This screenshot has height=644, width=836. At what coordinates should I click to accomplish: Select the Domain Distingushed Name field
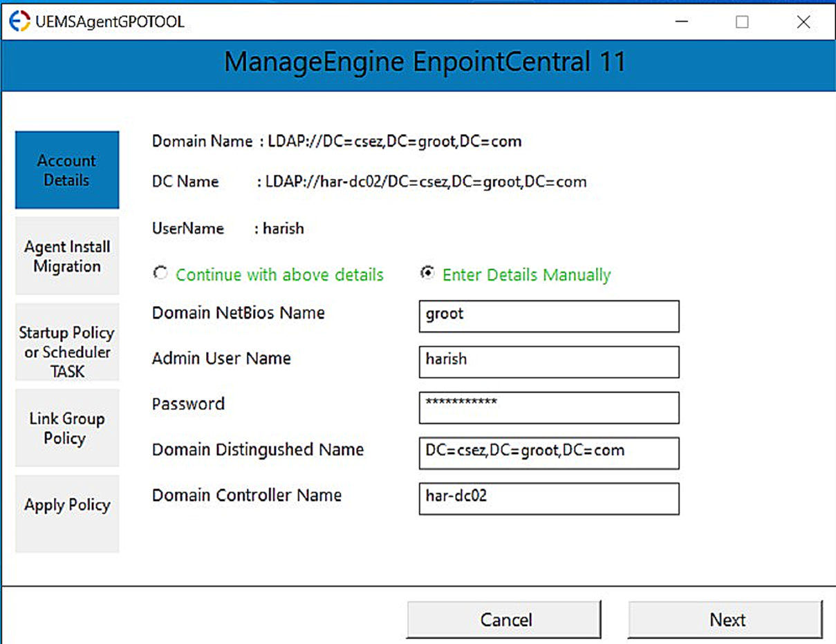click(548, 453)
